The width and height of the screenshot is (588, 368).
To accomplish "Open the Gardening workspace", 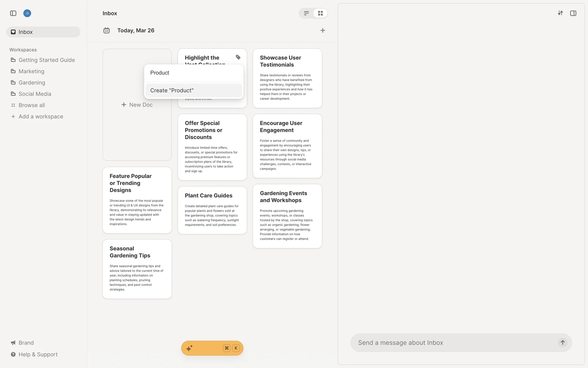I will (32, 82).
